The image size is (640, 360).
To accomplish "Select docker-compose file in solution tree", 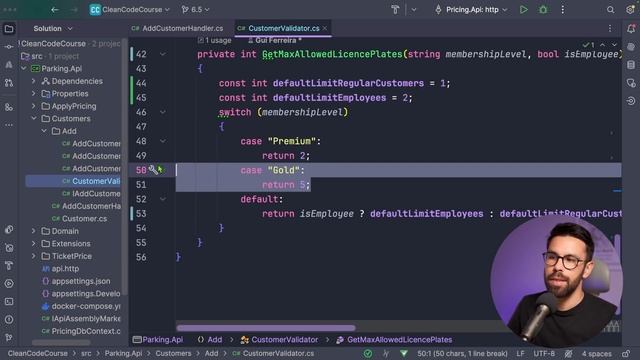I will pos(81,306).
